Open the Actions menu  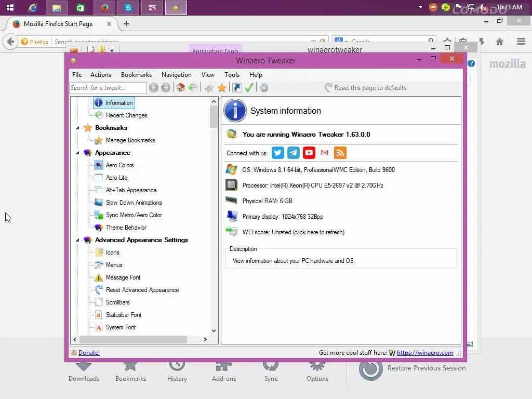101,75
